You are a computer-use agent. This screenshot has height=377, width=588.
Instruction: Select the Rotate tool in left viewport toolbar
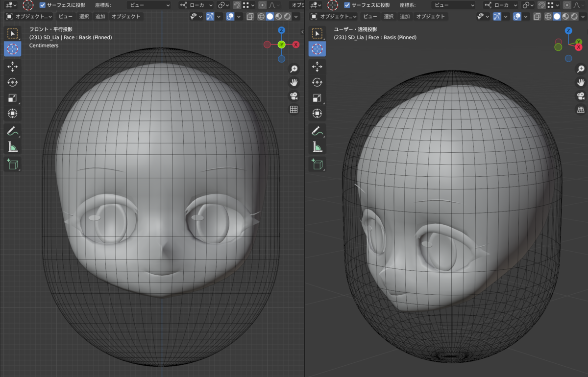pyautogui.click(x=13, y=82)
